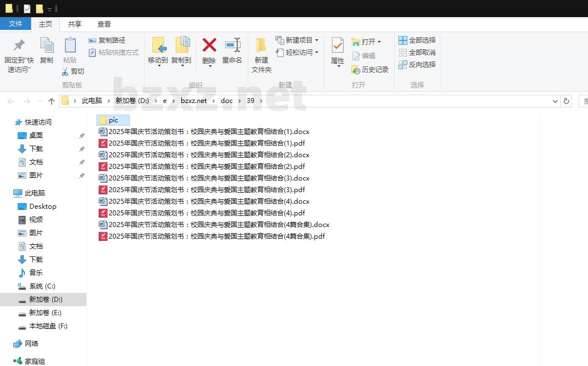Select the pic folder

113,120
